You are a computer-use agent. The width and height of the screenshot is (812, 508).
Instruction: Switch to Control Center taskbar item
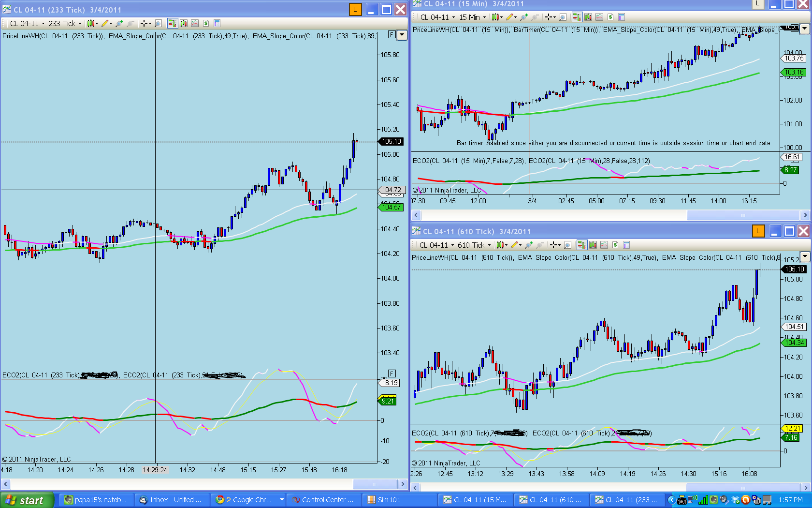coord(323,500)
